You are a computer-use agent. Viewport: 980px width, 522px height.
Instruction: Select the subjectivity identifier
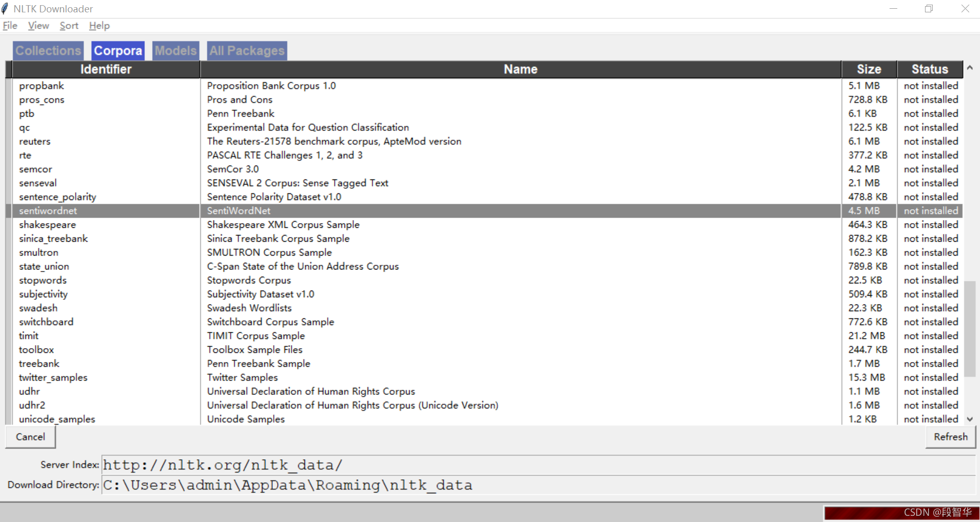(43, 294)
